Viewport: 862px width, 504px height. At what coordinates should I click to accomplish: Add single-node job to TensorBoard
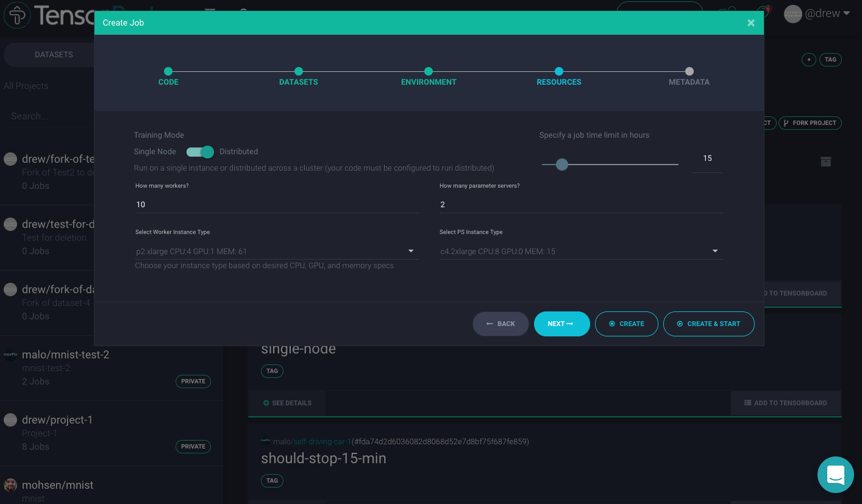coord(786,403)
